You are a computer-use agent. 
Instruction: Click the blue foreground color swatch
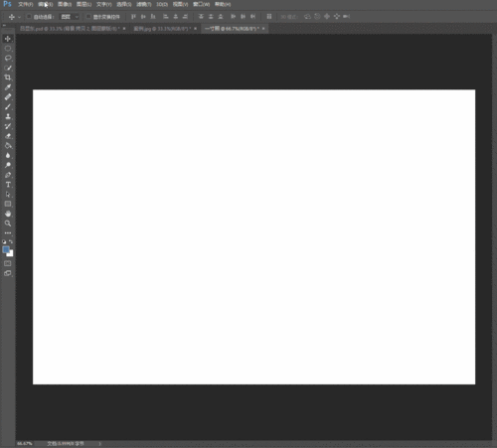click(x=6, y=249)
